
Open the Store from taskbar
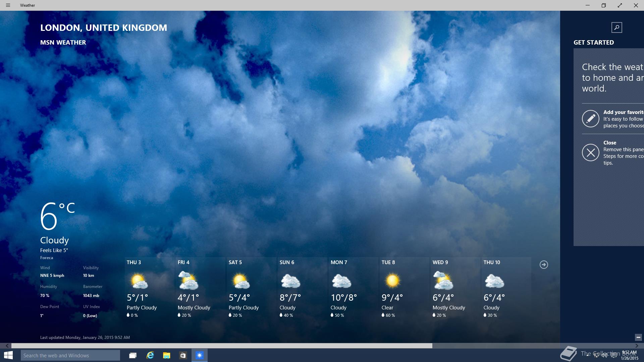[x=183, y=355]
